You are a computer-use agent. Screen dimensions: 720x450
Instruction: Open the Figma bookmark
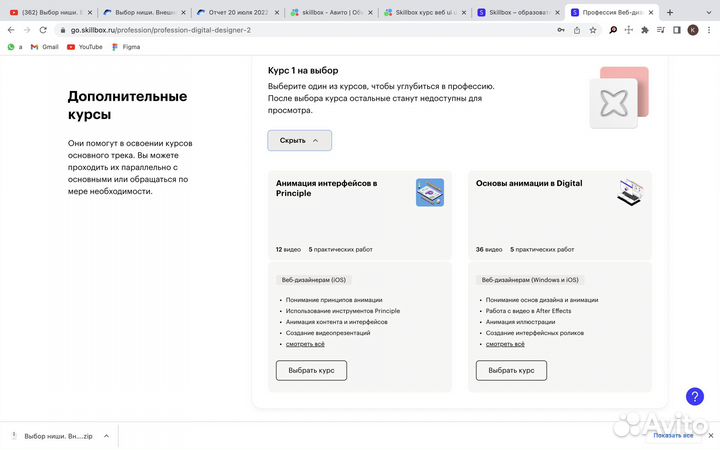point(126,47)
